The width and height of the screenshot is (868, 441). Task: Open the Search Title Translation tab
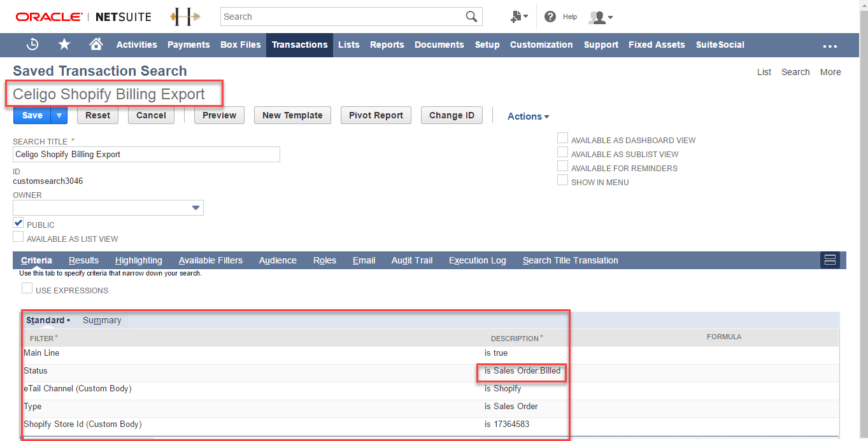tap(571, 260)
